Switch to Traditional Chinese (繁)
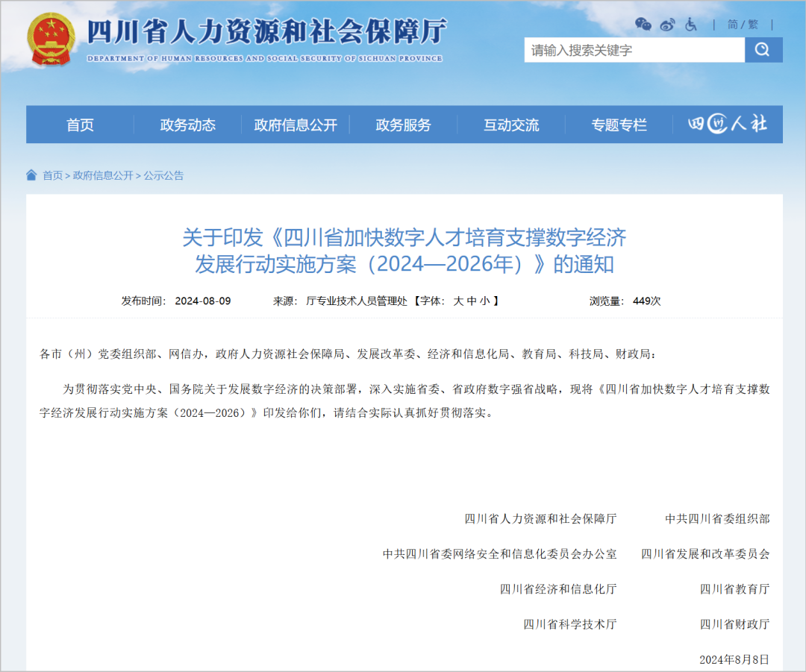 pos(753,25)
